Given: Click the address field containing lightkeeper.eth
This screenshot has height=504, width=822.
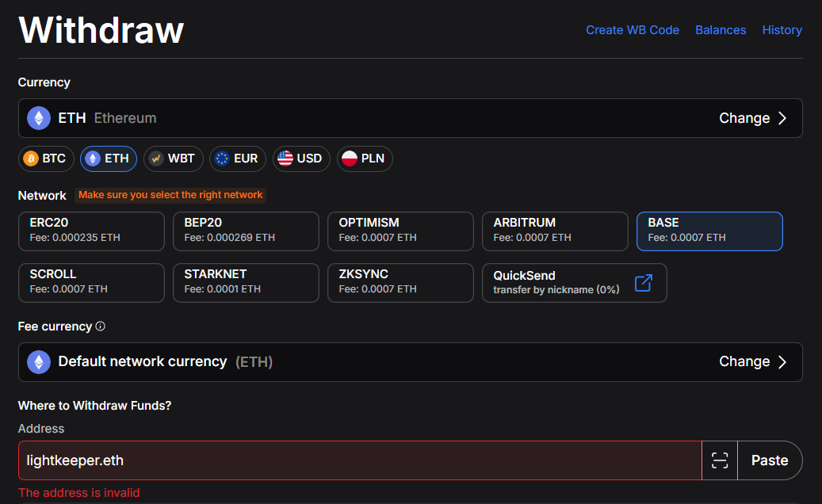Looking at the screenshot, I should (x=360, y=460).
